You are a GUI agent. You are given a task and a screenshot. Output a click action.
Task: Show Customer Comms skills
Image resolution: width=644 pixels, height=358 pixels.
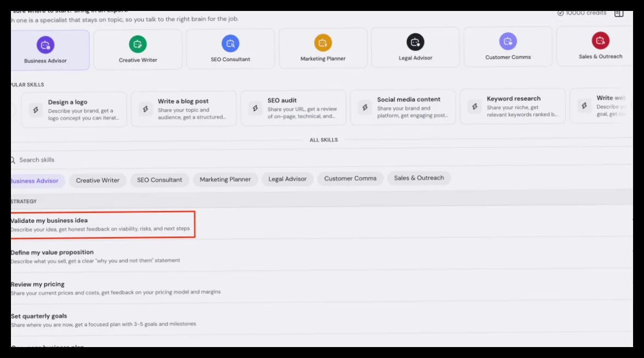pyautogui.click(x=350, y=178)
